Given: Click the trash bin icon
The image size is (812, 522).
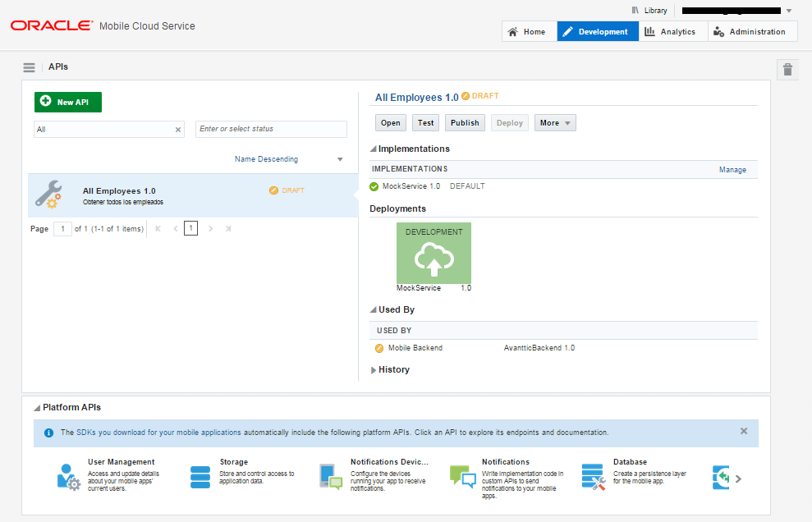Looking at the screenshot, I should coord(787,70).
